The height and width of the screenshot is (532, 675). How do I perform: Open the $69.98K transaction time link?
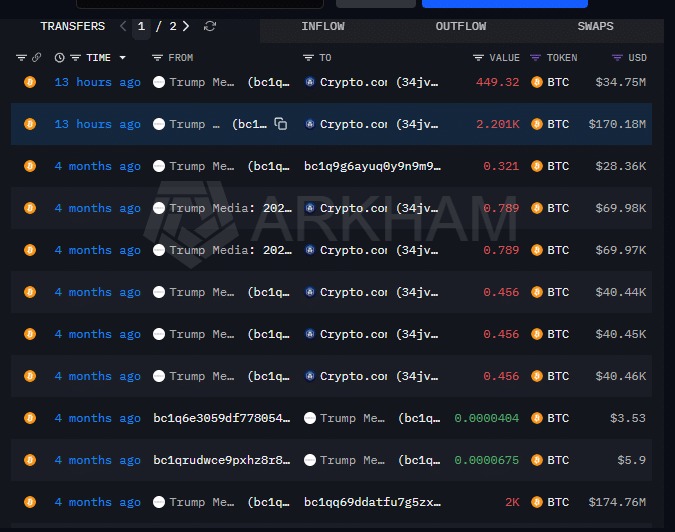98,208
